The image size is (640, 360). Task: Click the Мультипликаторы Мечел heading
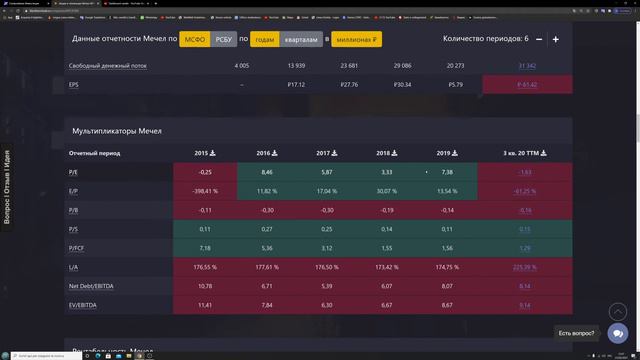[x=117, y=131]
